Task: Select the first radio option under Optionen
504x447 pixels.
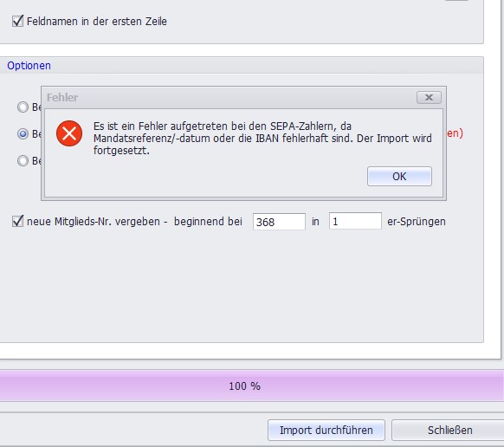Action: click(x=23, y=107)
